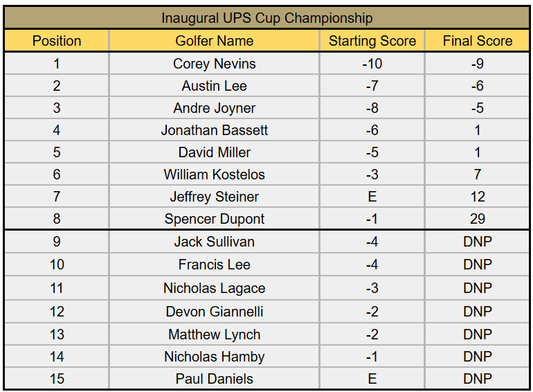Select Jonathan Bassett's starting score -6
This screenshot has width=533, height=392.
(x=372, y=130)
